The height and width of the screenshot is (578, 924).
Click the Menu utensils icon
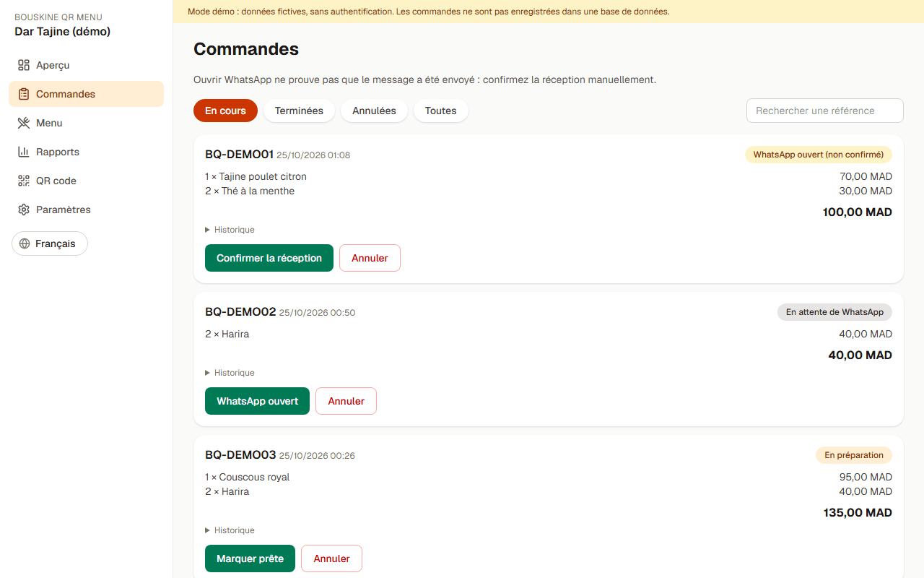24,123
